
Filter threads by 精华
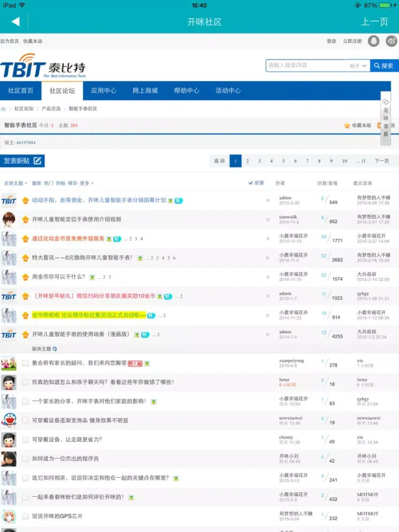coord(72,183)
